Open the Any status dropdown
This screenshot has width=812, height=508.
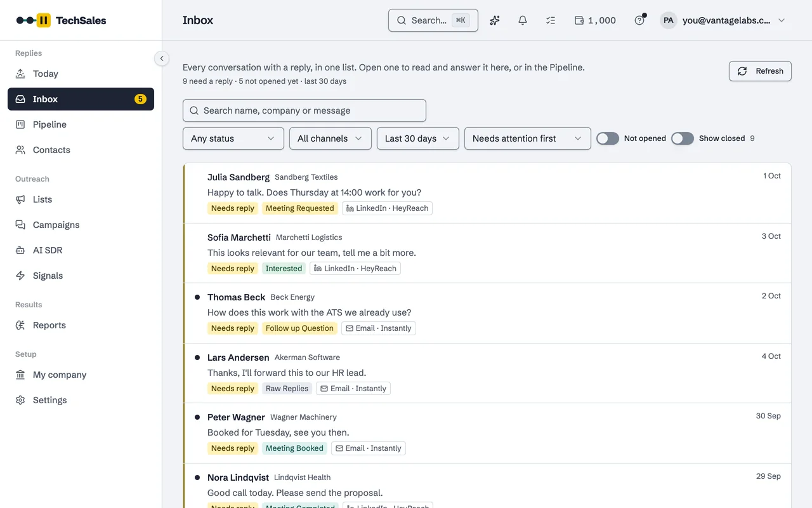233,138
